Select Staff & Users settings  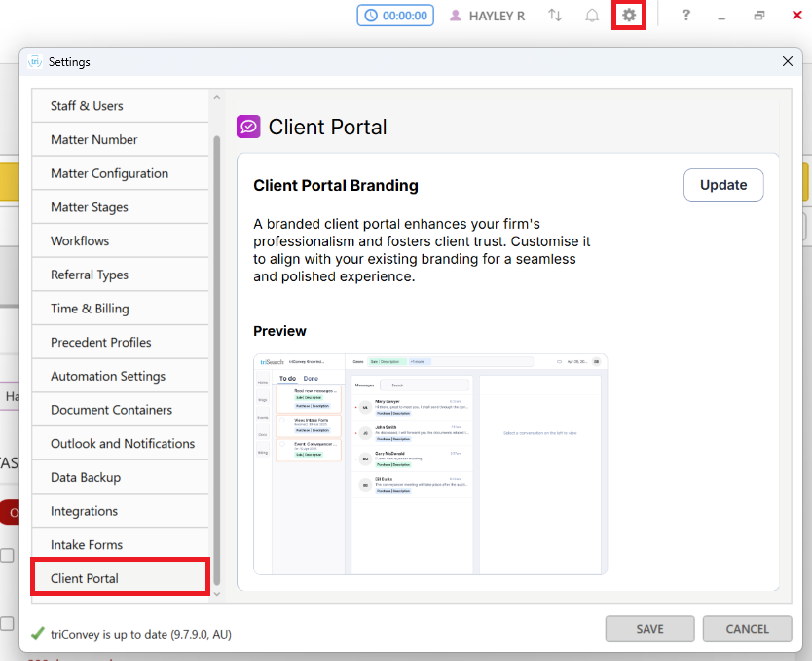120,106
